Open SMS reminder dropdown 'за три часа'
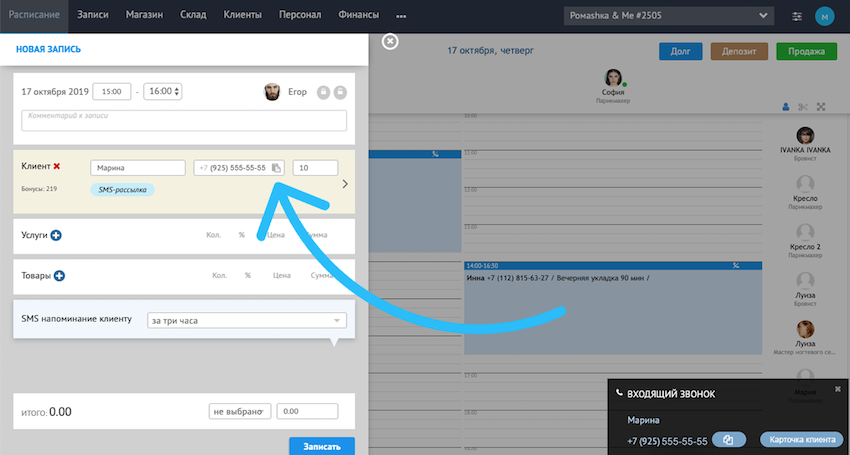 click(246, 320)
